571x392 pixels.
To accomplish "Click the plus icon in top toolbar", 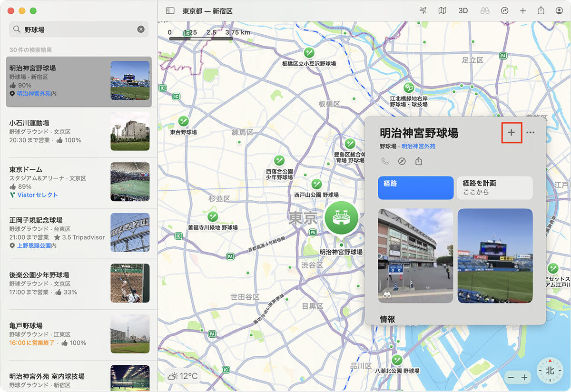I will coord(523,10).
